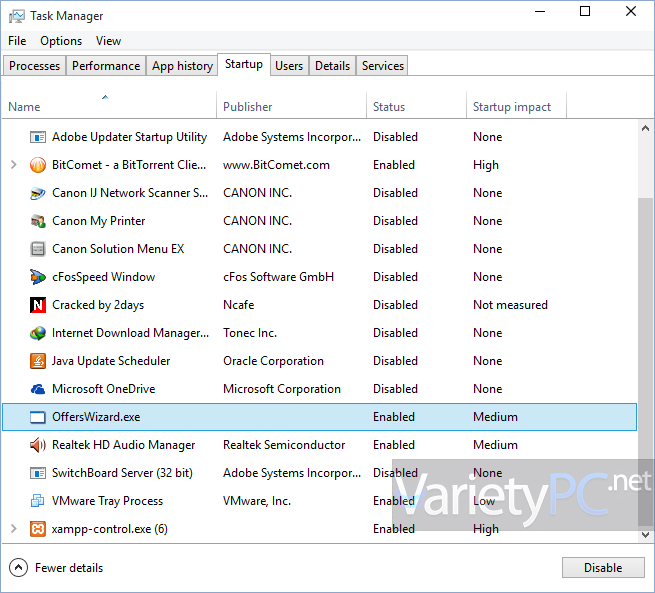The image size is (655, 593).
Task: Click the Internet Download Manager icon
Action: pos(38,333)
